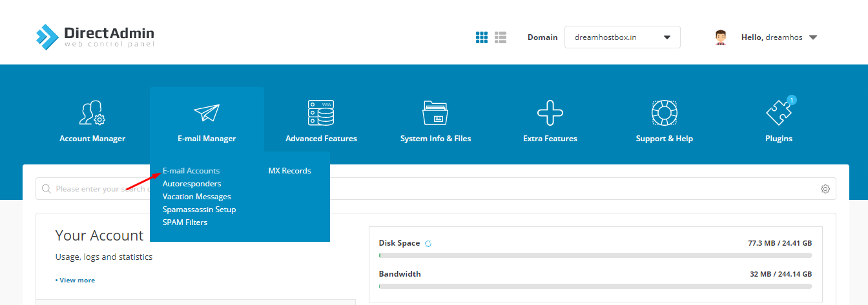
Task: Open E-mail Accounts menu entry
Action: click(191, 171)
